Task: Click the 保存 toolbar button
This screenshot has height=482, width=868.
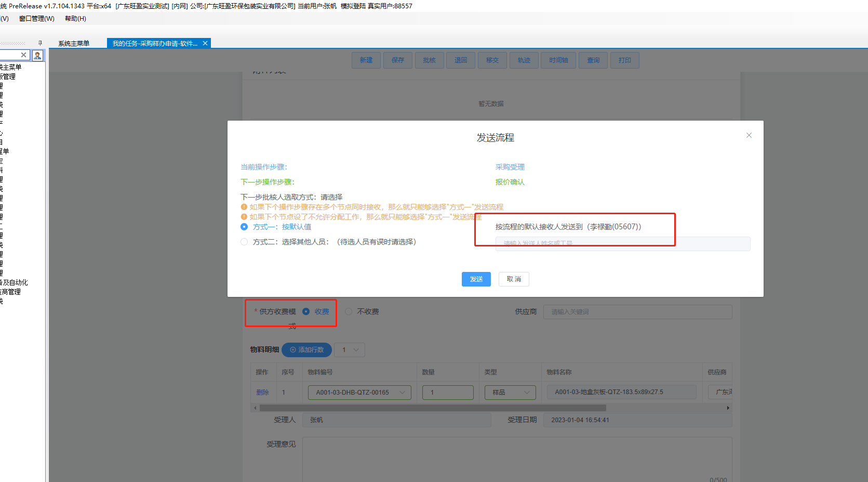Action: [x=398, y=60]
